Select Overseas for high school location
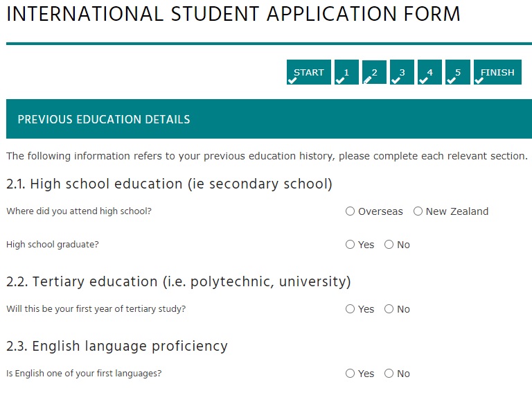 [x=351, y=211]
